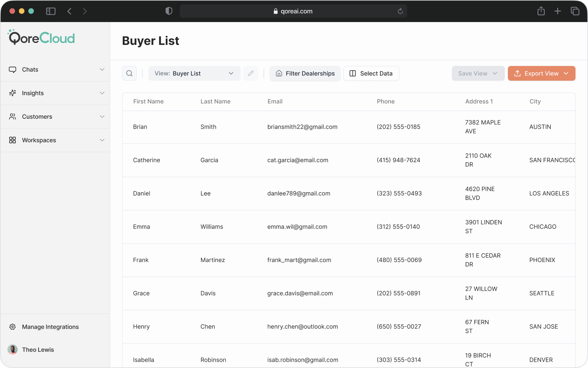Image resolution: width=588 pixels, height=368 pixels.
Task: Open Manage Integrations settings
Action: pyautogui.click(x=50, y=327)
